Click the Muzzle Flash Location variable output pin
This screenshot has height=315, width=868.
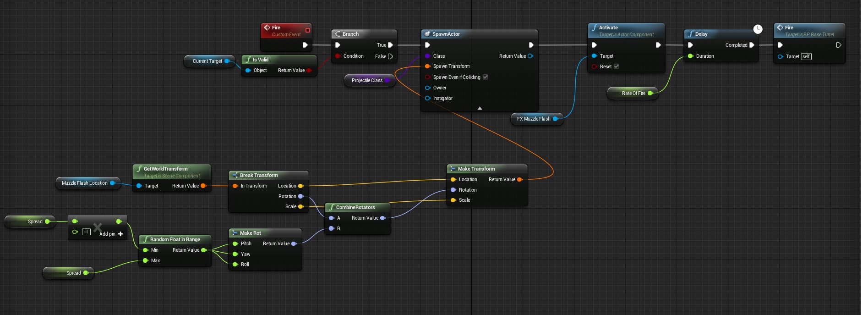point(112,183)
